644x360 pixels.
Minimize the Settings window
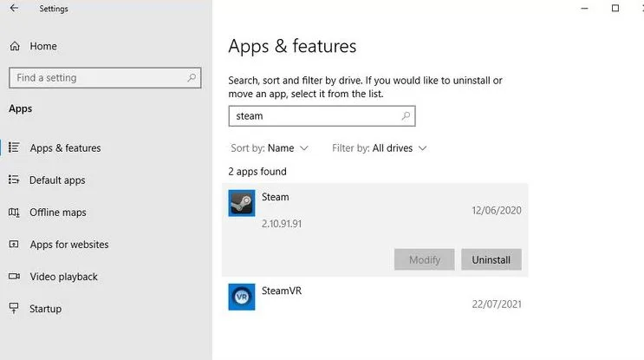click(x=584, y=8)
